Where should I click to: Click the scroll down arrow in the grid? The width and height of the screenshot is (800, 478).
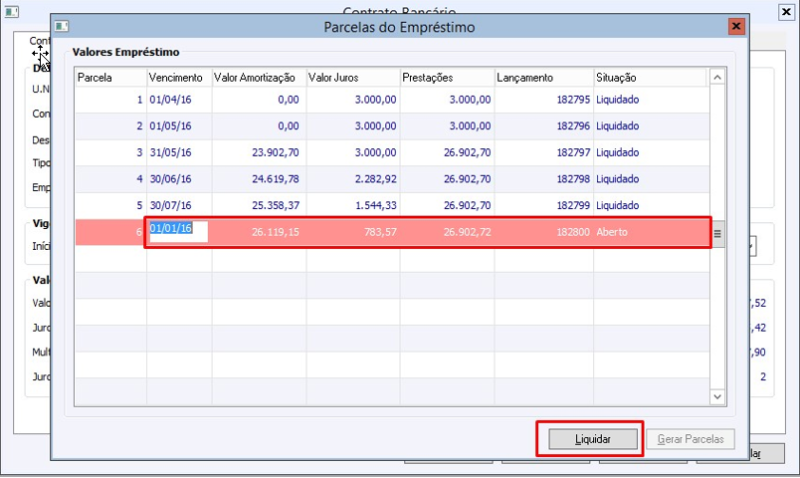(x=717, y=396)
